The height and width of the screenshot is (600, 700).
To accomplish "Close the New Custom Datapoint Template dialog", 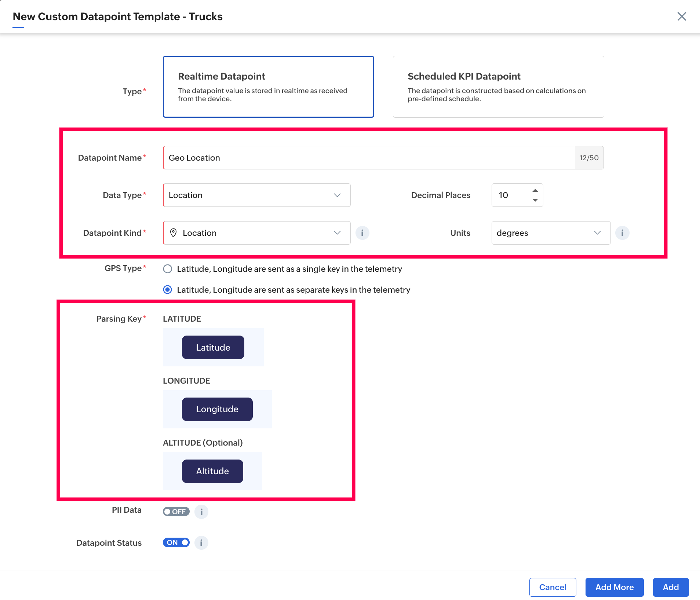I will coord(682,17).
